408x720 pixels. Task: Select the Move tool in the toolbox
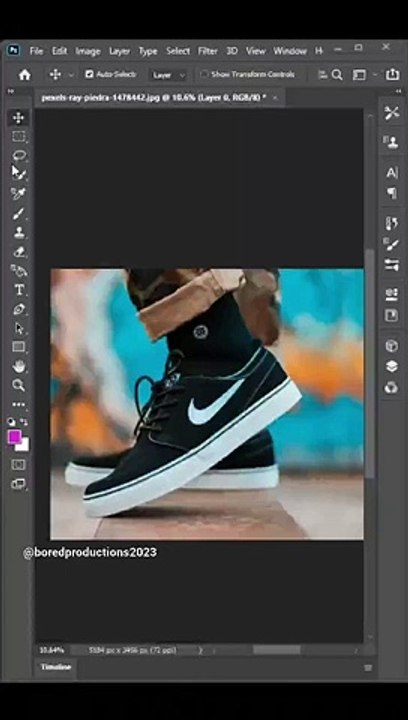[18, 118]
